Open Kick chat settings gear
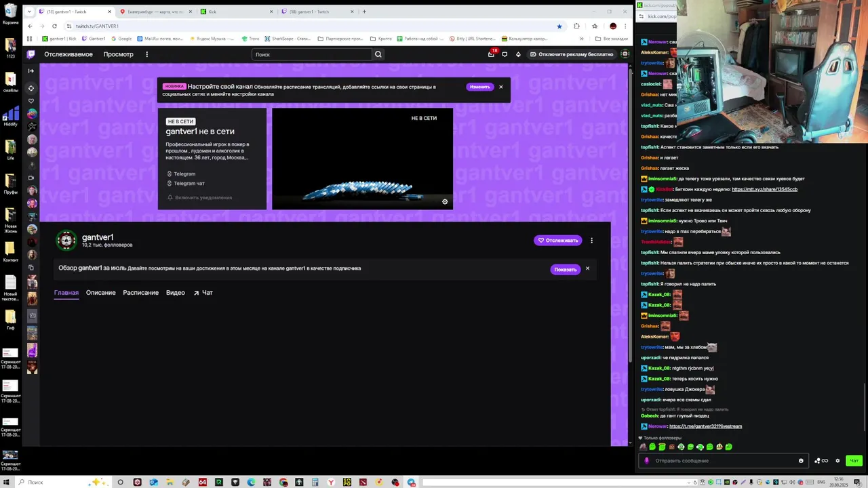Screen dimensions: 868x488 (x=837, y=461)
